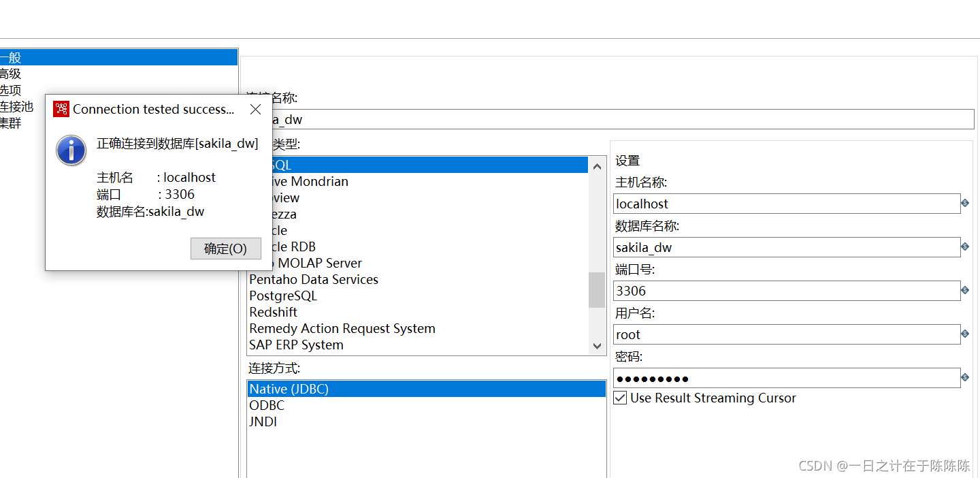Click the scrollbar thumb of the database type list

pyautogui.click(x=597, y=290)
